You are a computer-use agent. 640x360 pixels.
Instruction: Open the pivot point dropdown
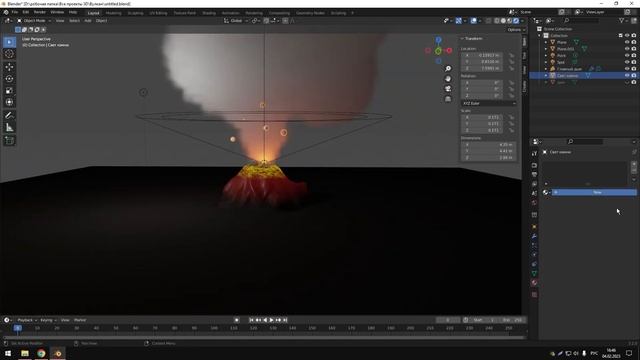[x=256, y=20]
